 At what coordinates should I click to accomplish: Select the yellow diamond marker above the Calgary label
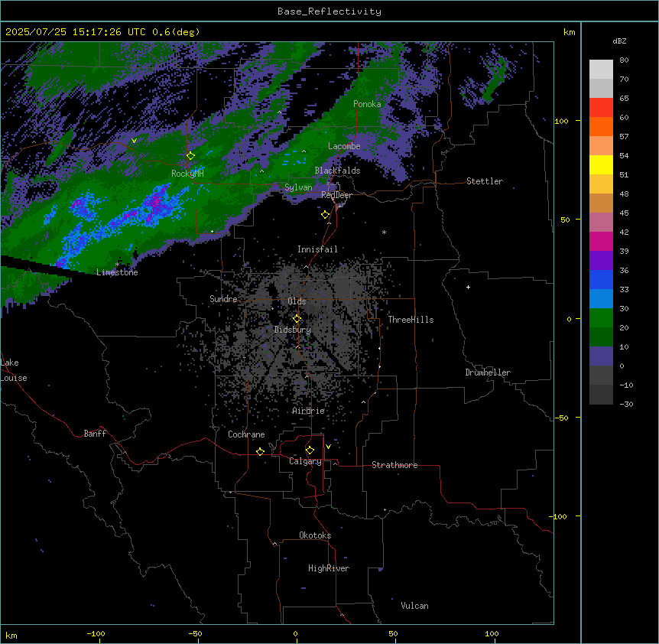coord(310,450)
